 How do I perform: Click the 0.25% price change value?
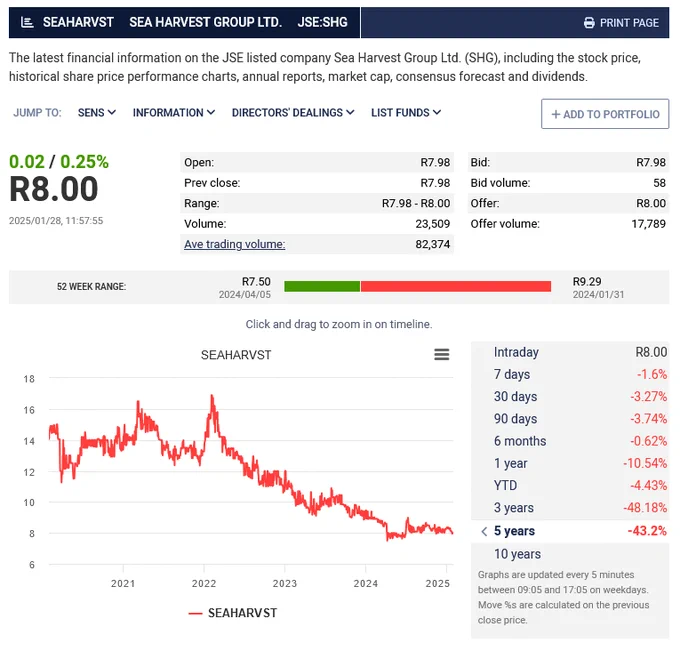pyautogui.click(x=85, y=162)
